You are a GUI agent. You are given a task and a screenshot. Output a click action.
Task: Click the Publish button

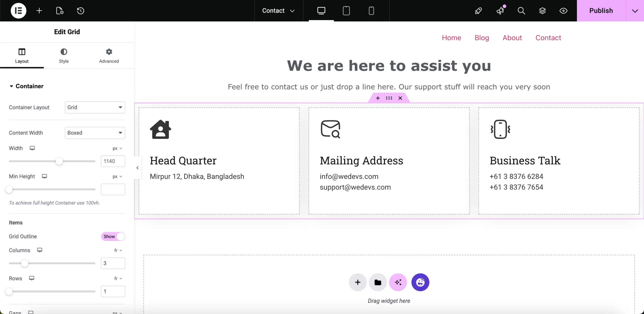pos(602,11)
